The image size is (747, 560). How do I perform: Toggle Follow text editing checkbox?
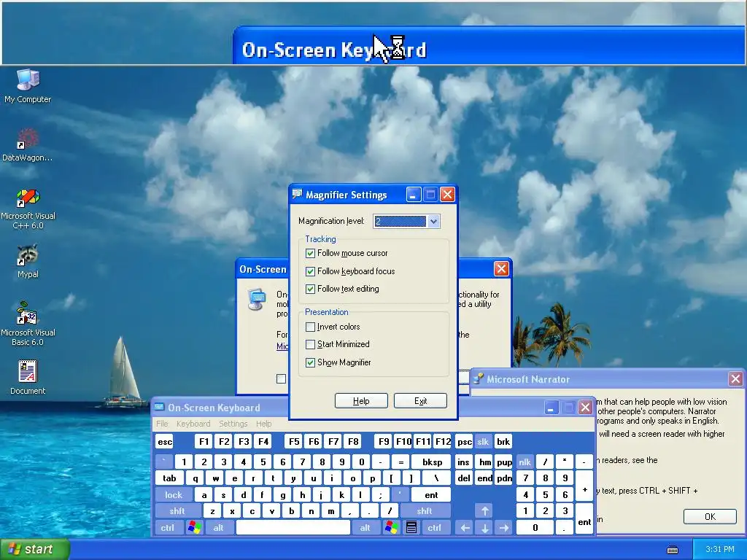[310, 289]
